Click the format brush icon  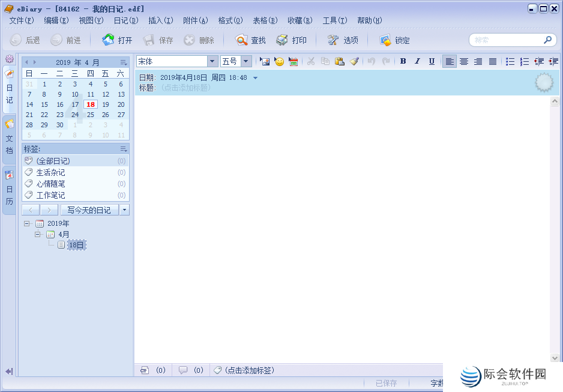pyautogui.click(x=354, y=61)
